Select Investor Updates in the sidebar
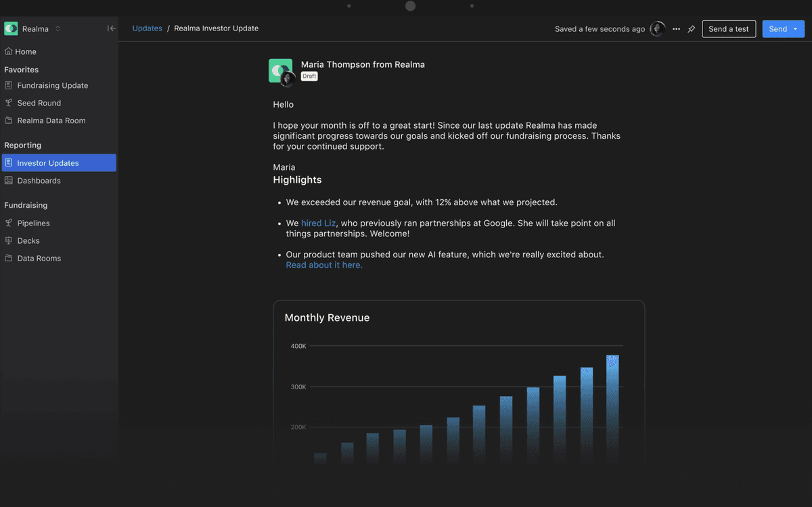The width and height of the screenshot is (812, 507). click(x=49, y=162)
